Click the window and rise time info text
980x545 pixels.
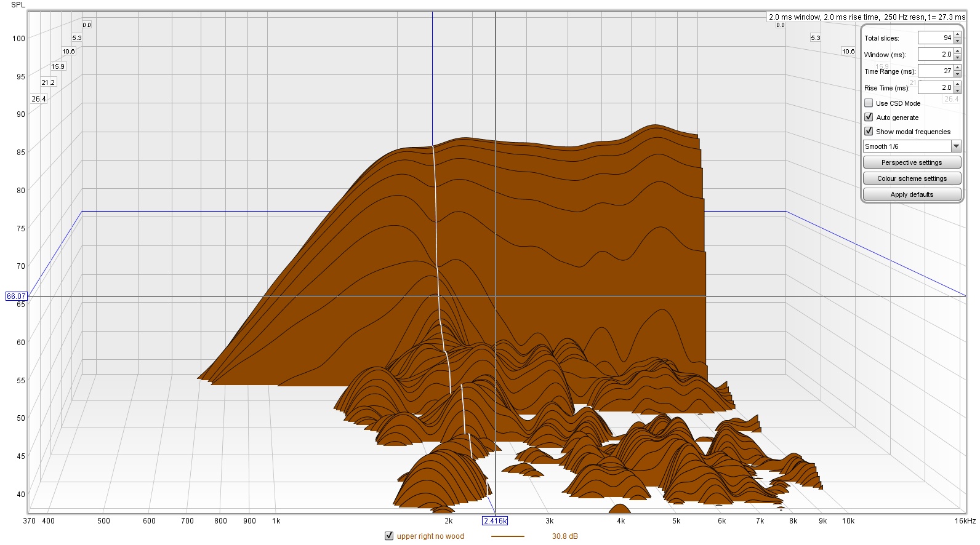867,17
